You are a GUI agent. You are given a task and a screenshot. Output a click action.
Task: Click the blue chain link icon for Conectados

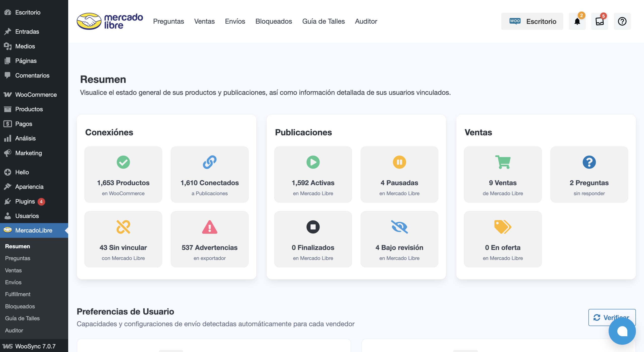pyautogui.click(x=210, y=162)
